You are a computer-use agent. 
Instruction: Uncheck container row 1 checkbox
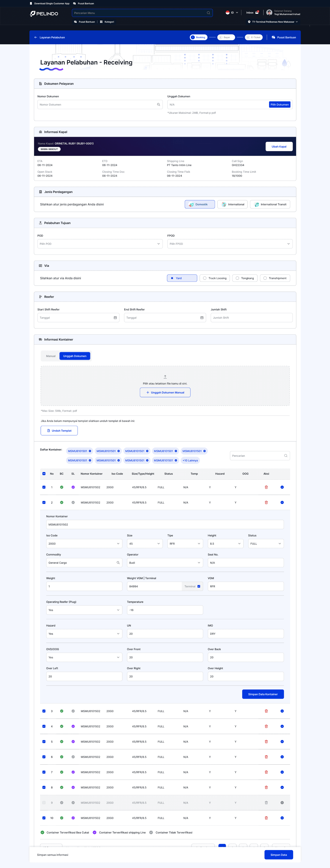tap(44, 487)
